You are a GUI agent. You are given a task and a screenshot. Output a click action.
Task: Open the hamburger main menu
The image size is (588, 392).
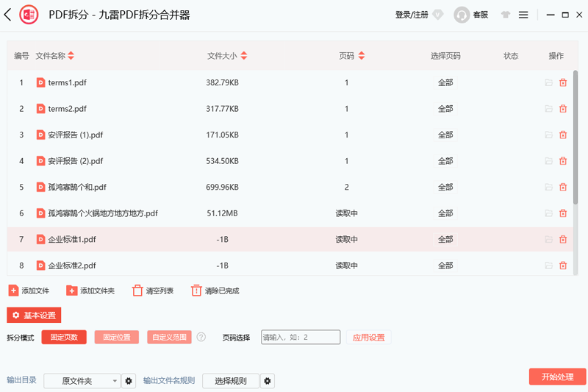(523, 15)
